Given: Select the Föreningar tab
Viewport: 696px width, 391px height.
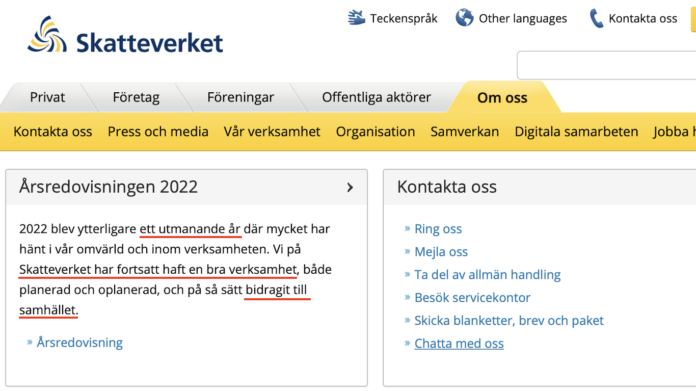Looking at the screenshot, I should tap(240, 97).
